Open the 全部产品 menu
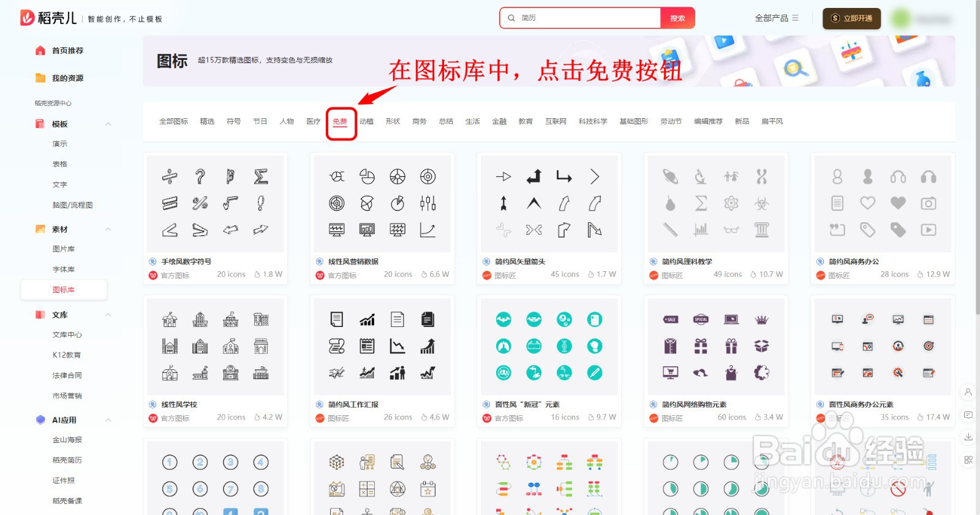Image resolution: width=980 pixels, height=515 pixels. pos(776,18)
